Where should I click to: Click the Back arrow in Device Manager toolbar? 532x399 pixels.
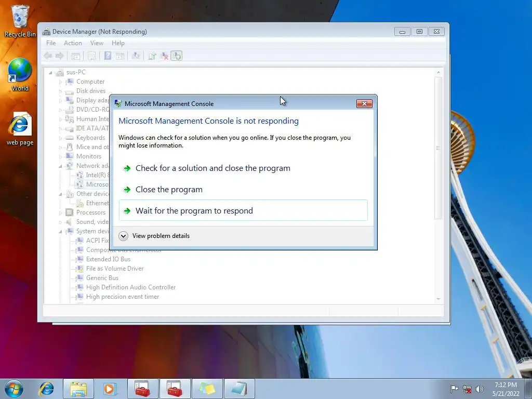pos(48,56)
